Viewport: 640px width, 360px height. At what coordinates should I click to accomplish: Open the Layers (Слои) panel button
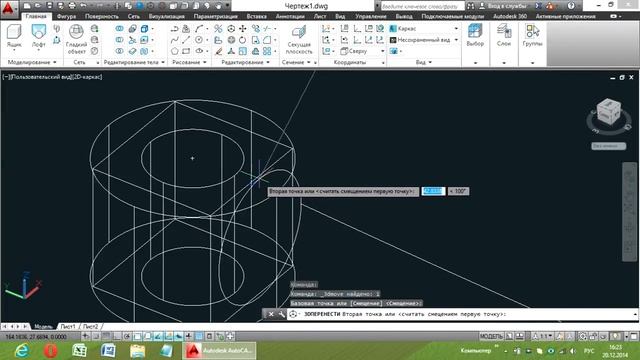click(504, 35)
